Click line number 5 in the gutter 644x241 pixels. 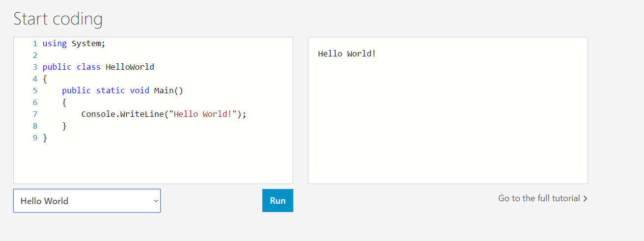(x=35, y=90)
